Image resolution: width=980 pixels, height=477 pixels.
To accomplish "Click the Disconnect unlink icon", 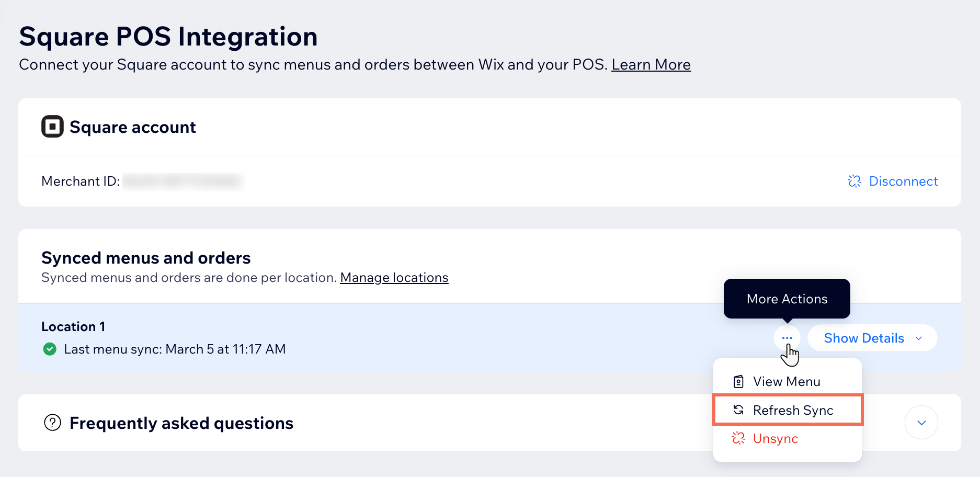I will tap(854, 181).
